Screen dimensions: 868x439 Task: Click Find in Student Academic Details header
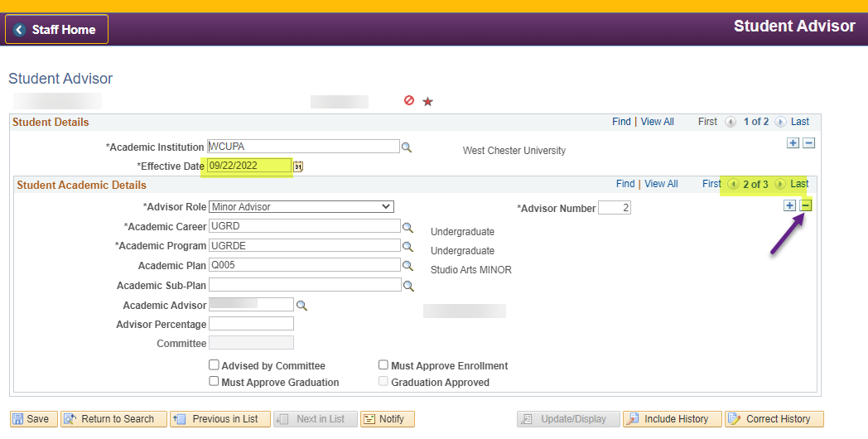tap(625, 184)
